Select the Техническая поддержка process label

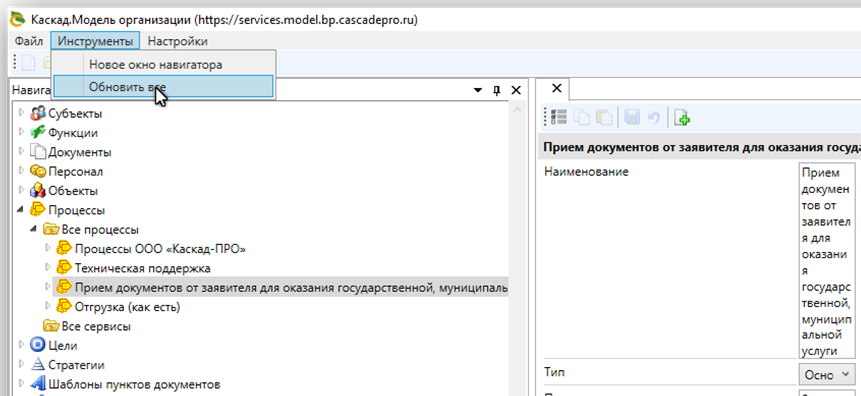coord(143,269)
